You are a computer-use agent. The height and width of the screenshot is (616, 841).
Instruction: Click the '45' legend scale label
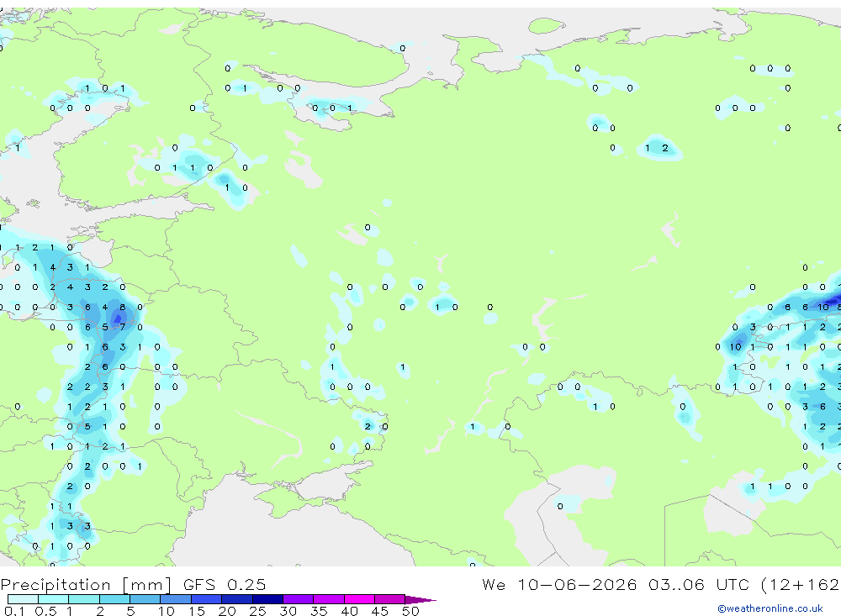pyautogui.click(x=380, y=611)
